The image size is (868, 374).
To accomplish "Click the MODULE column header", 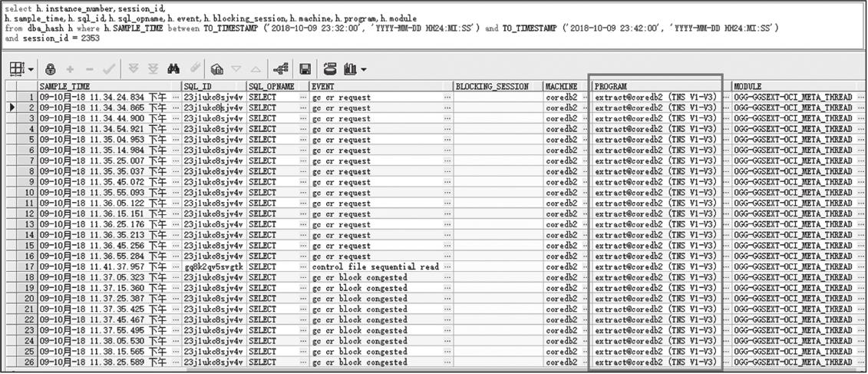I will [797, 87].
